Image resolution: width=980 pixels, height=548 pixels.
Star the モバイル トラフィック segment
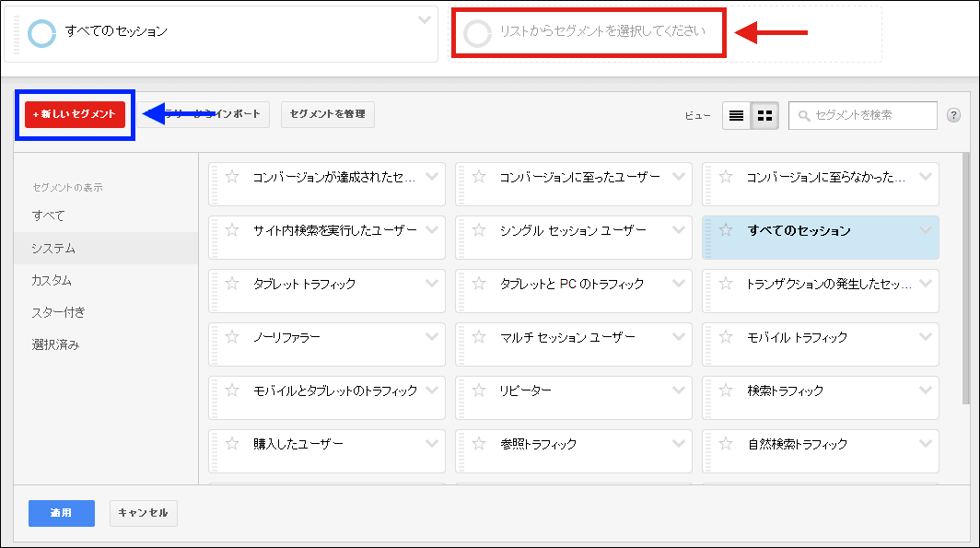click(726, 338)
